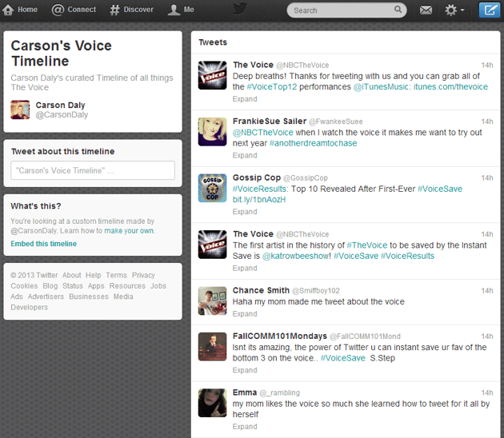Viewport: 504px width, 438px height.
Task: Open the Discover tab
Action: 131,10
